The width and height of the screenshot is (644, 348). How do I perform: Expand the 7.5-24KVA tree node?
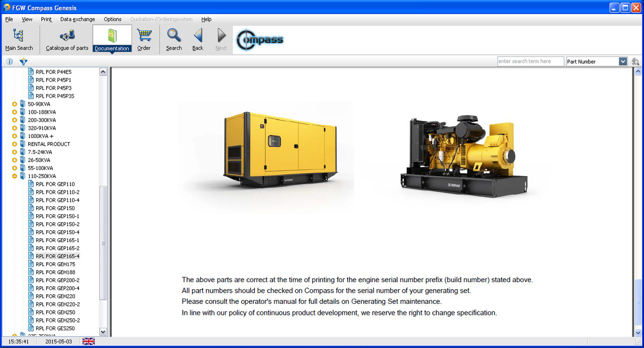pos(15,152)
